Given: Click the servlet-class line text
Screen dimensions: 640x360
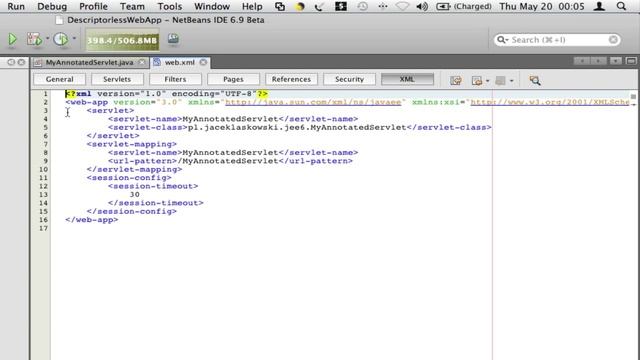Looking at the screenshot, I should coord(300,127).
